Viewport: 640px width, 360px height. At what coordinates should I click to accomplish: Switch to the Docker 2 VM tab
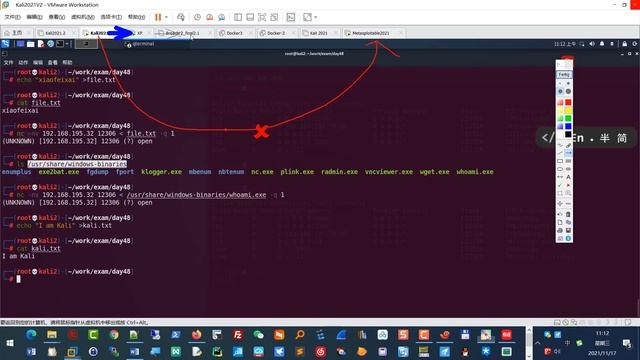(276, 33)
